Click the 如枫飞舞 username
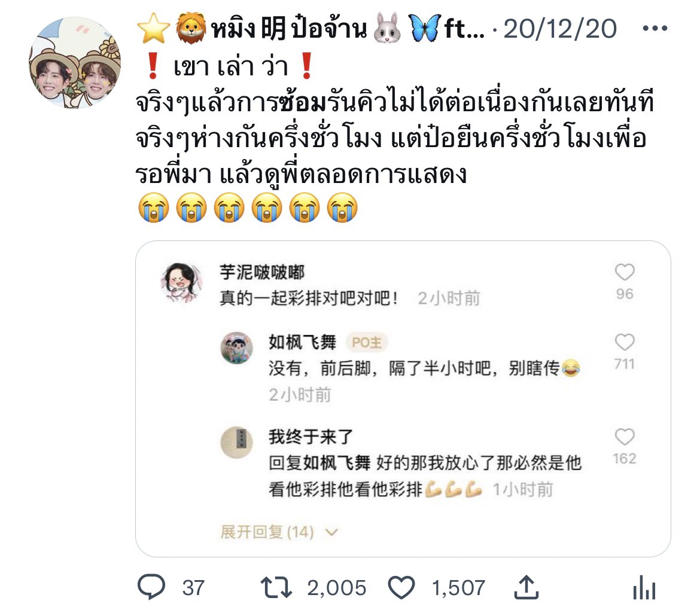 click(302, 342)
